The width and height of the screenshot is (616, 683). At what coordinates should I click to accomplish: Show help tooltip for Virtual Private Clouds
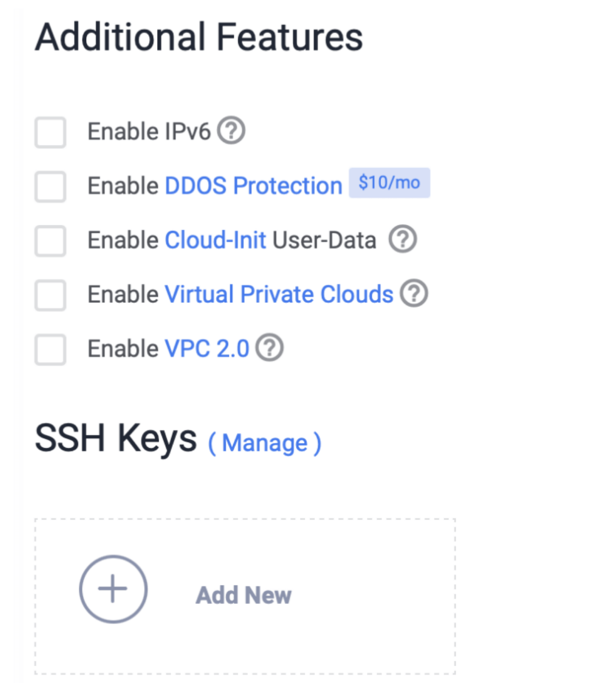click(x=414, y=293)
